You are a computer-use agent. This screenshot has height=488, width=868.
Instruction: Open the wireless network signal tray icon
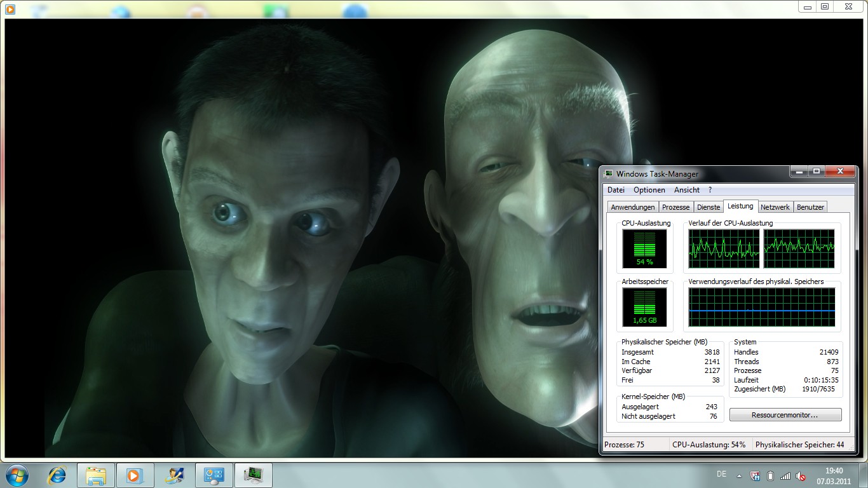785,475
